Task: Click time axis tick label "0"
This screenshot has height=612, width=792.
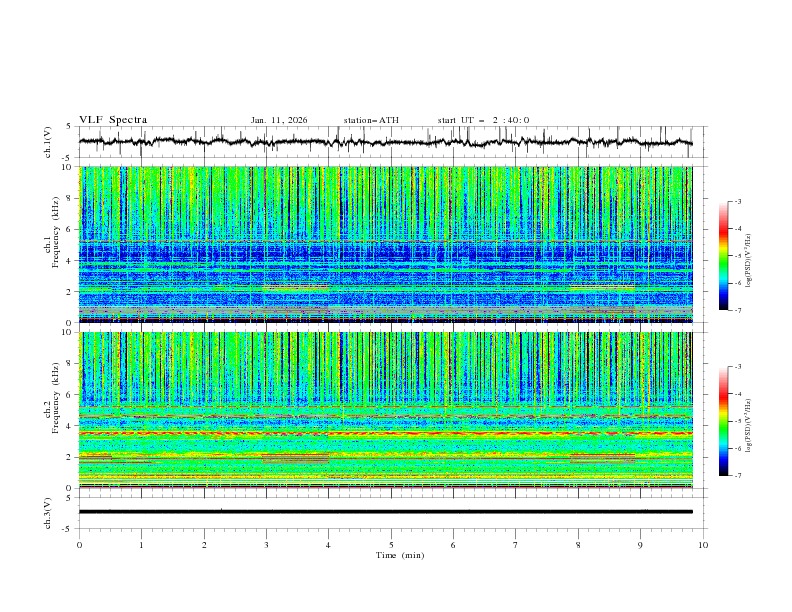Action: [x=79, y=545]
